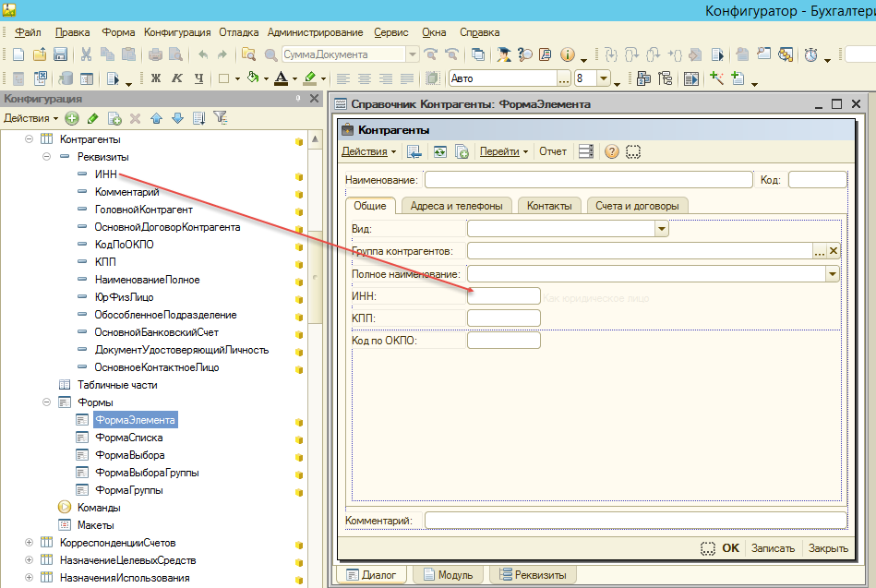876x588 pixels.
Task: Open the text color picker (A icon)
Action: click(x=281, y=78)
